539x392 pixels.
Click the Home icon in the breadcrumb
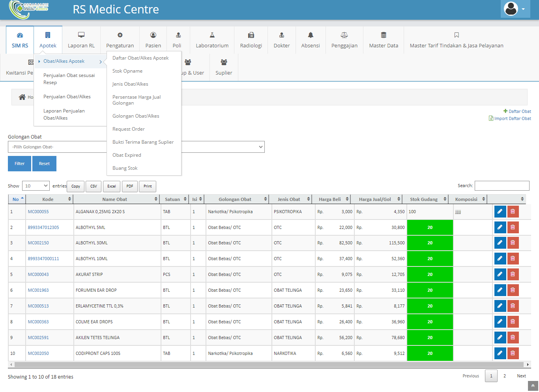(x=22, y=97)
